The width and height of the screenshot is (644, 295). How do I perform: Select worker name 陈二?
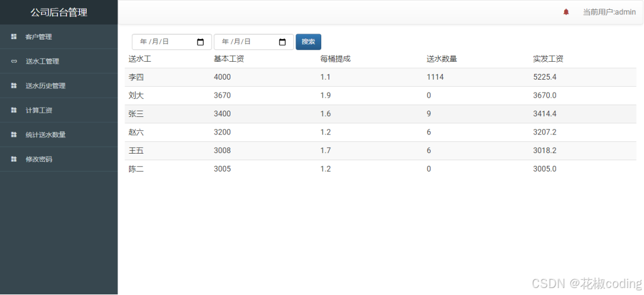click(136, 169)
